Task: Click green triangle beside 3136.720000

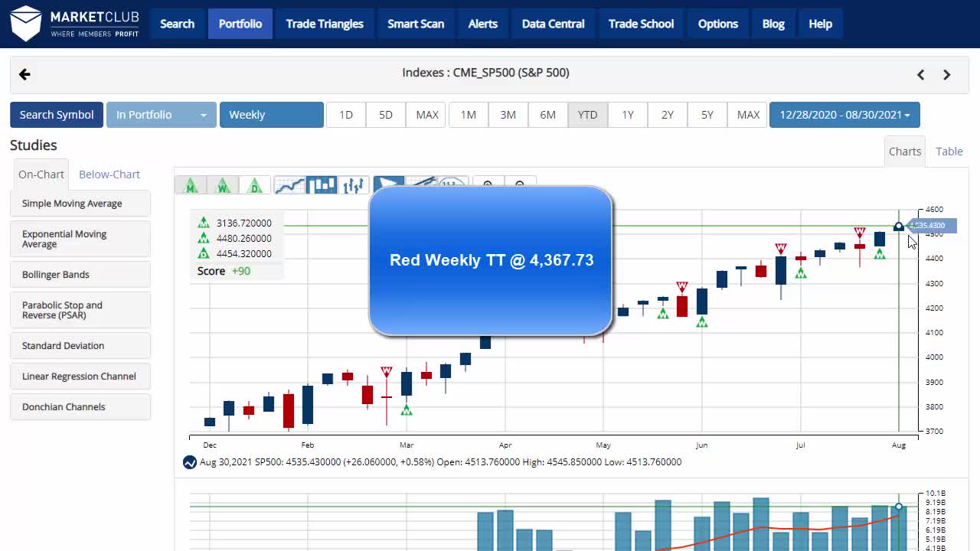Action: pos(204,223)
